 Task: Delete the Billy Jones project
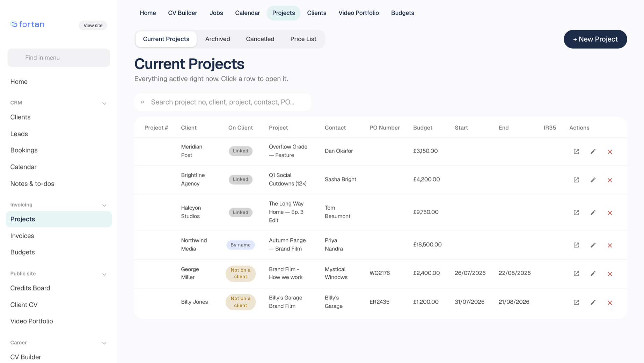tap(610, 303)
